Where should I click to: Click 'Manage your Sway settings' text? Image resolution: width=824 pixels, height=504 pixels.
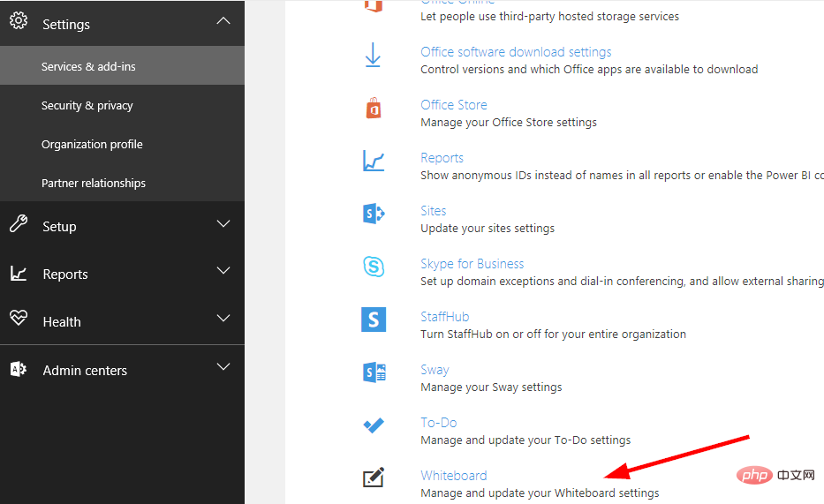pyautogui.click(x=491, y=387)
